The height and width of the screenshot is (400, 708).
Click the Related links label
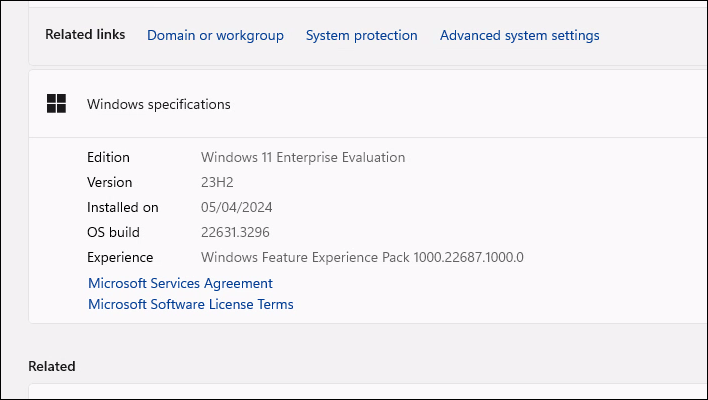(85, 34)
